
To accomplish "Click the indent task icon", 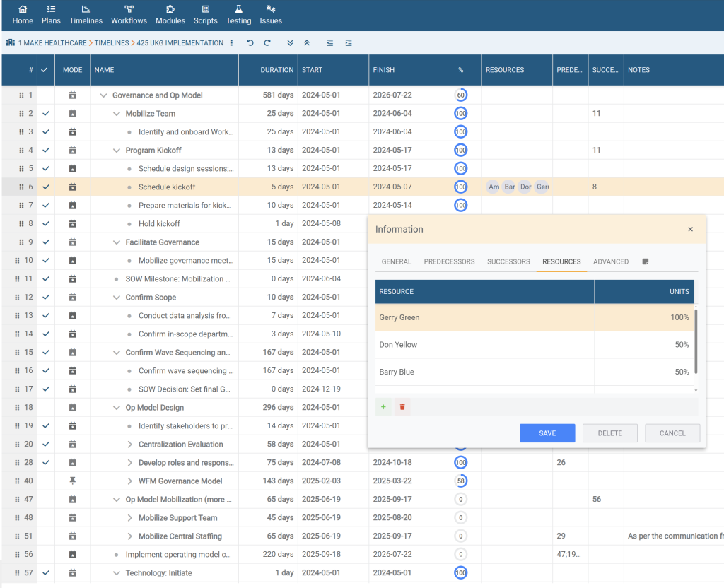I will tap(349, 43).
